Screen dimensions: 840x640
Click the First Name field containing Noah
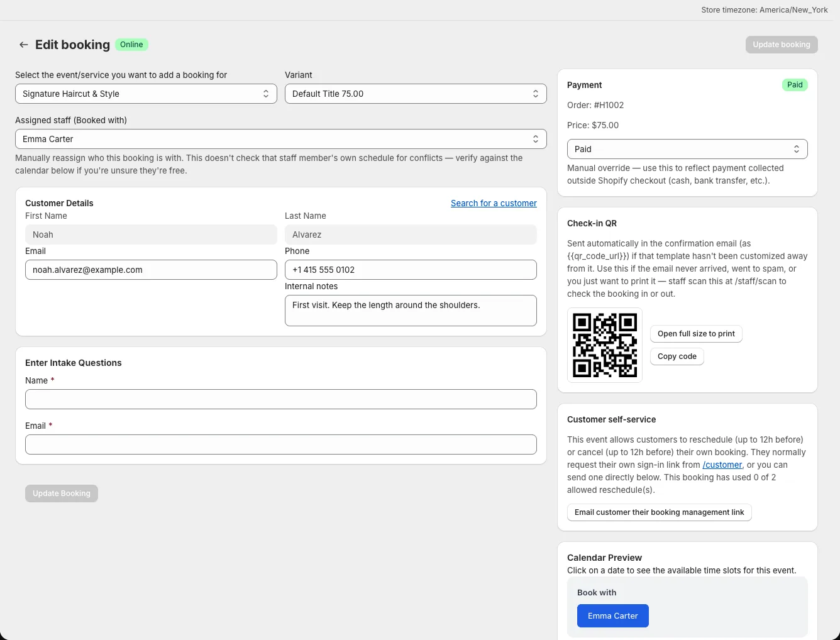[151, 234]
